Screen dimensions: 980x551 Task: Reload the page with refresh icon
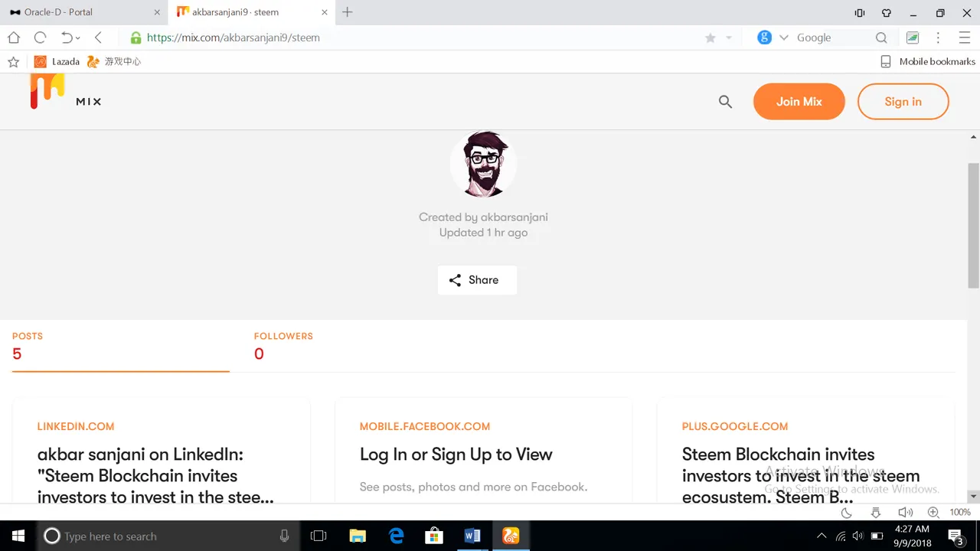[40, 37]
